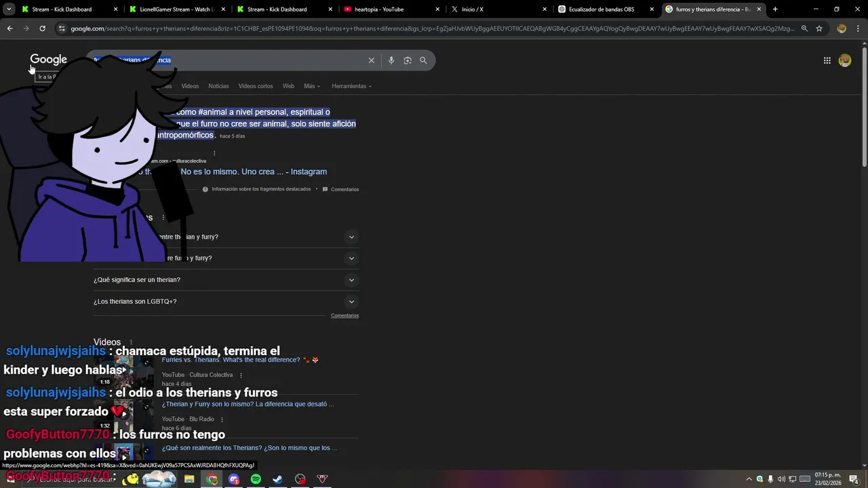This screenshot has width=868, height=488.
Task: Open the Más filter dropdown
Action: (311, 86)
